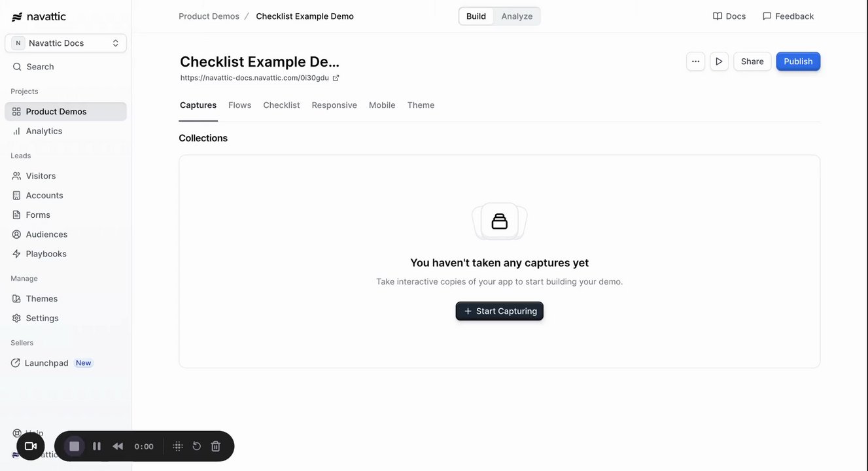Viewport: 868px width, 471px height.
Task: Click the Product Demos breadcrumb link
Action: click(209, 16)
